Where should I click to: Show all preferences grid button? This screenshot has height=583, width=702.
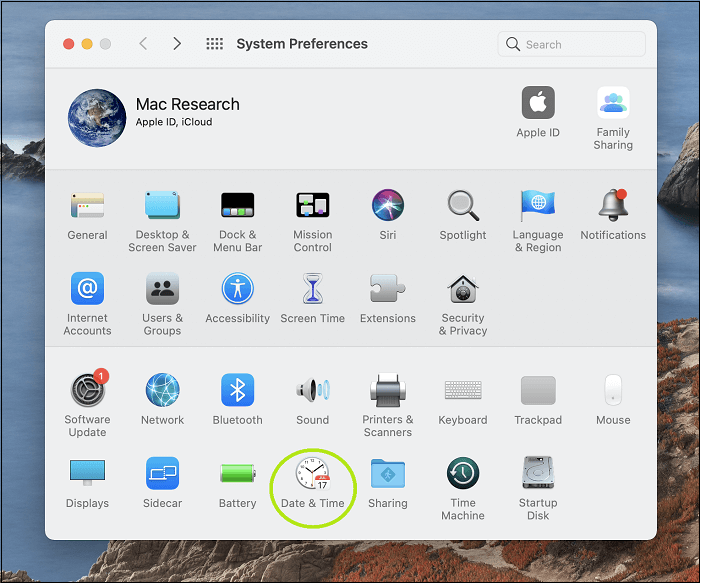[214, 44]
